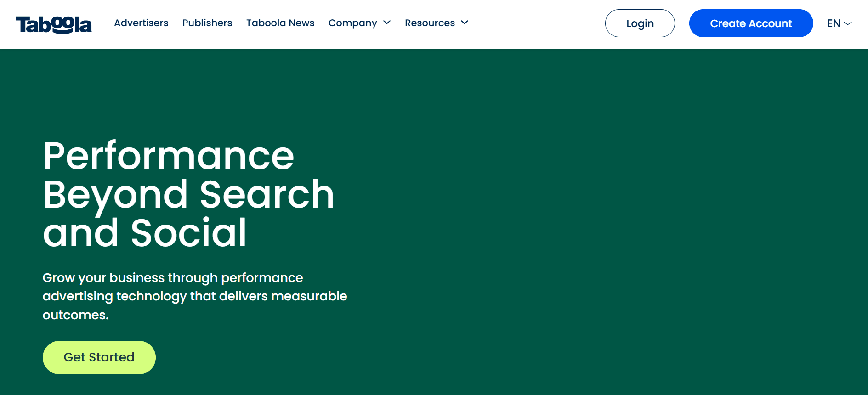Expand the chevron beside Company
Screen dimensions: 868x395
[387, 23]
